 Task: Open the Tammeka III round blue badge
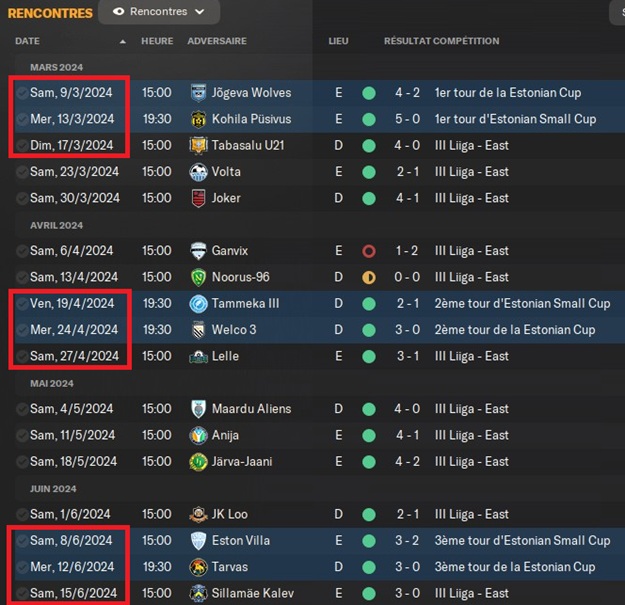198,304
